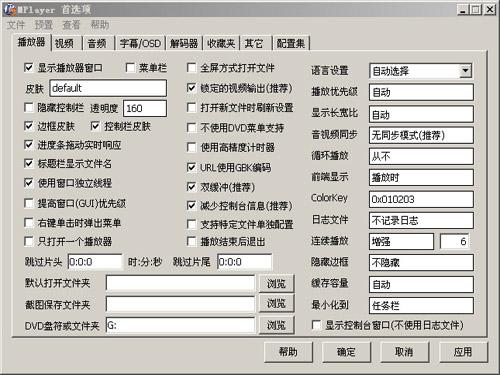Image resolution: width=500 pixels, height=375 pixels.
Task: Enable 隐藏控制栏 checkbox
Action: [x=29, y=107]
